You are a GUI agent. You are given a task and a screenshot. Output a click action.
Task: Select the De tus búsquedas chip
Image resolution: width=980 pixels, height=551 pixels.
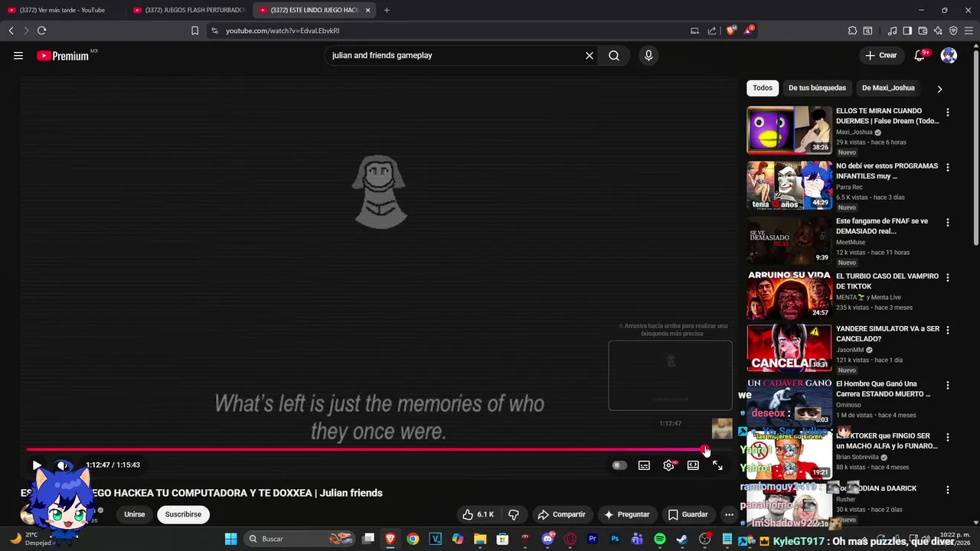[x=817, y=88]
